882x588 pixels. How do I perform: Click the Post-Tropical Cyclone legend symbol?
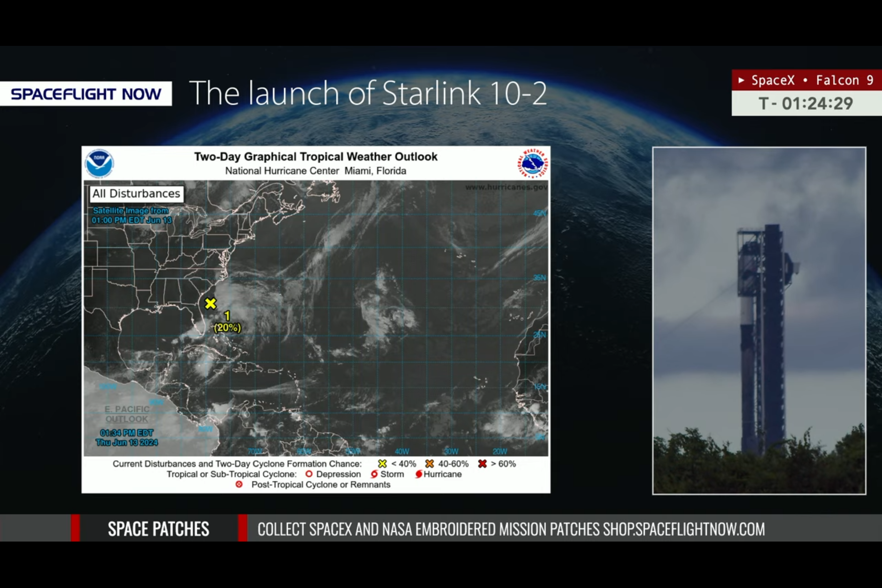239,485
